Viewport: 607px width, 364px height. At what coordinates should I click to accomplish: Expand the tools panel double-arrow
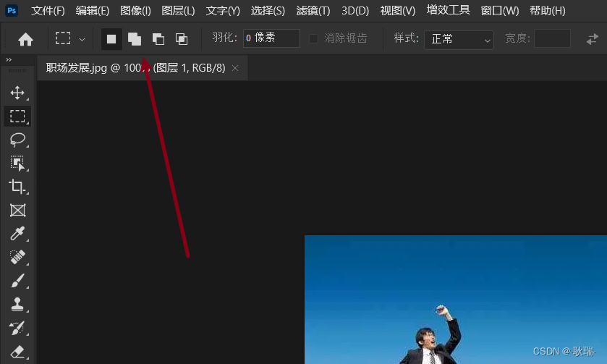pyautogui.click(x=9, y=59)
